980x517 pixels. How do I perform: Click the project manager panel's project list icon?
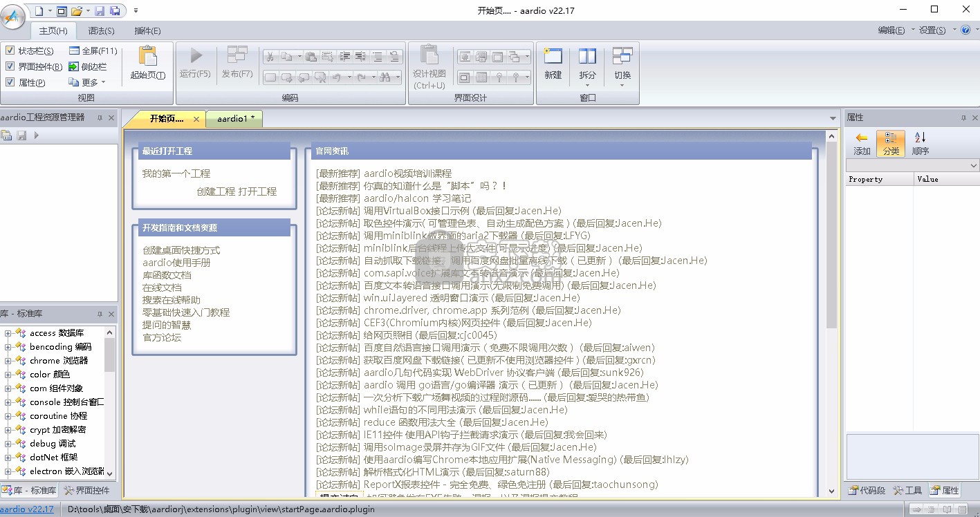6,135
